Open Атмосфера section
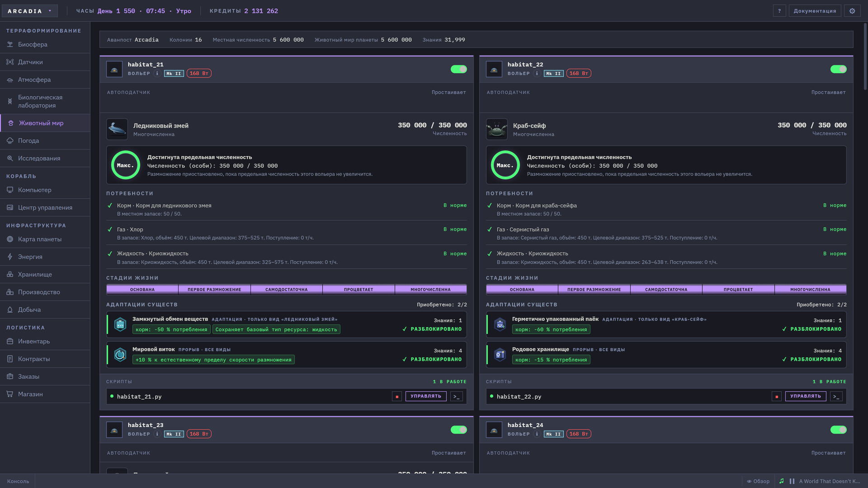 (x=45, y=80)
